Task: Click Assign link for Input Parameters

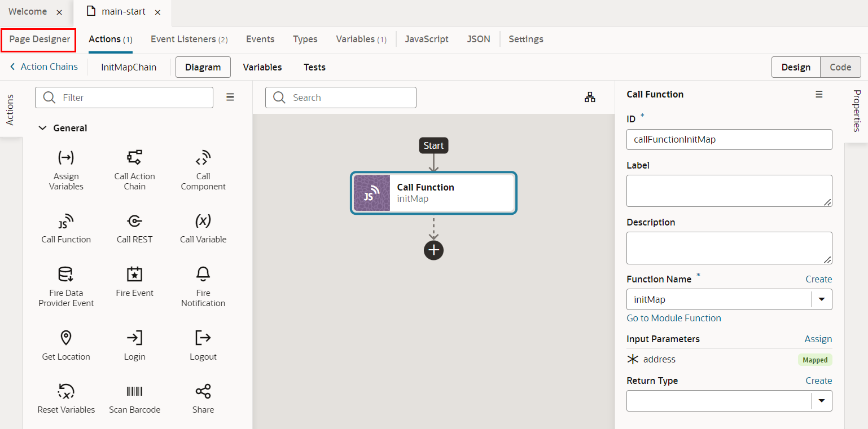Action: click(x=818, y=339)
